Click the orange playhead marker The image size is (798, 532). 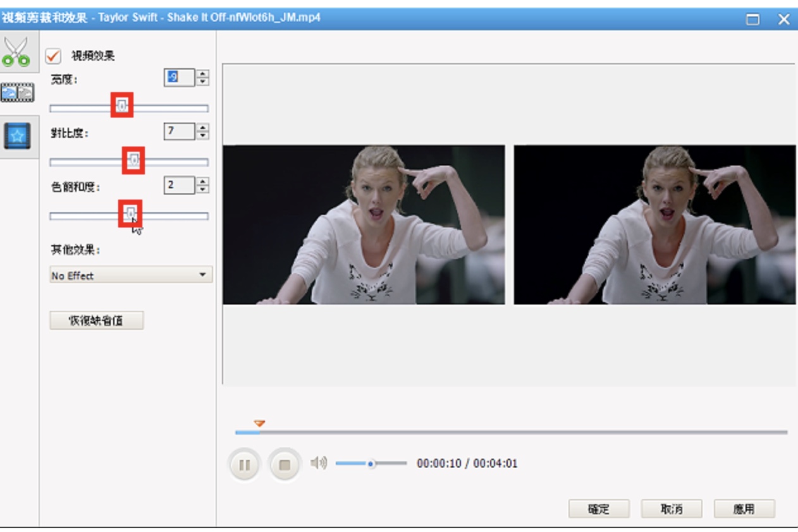click(x=259, y=423)
